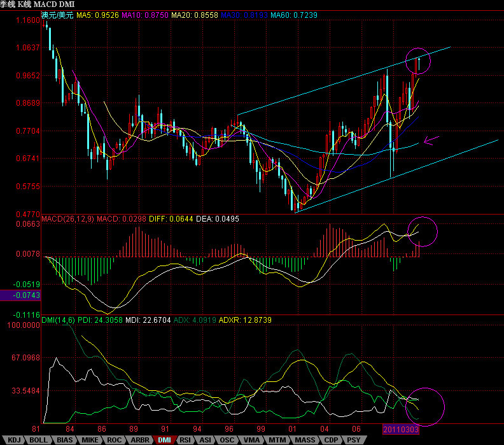Click the 0.4770 price axis label
The image size is (504, 445).
[x=28, y=214]
